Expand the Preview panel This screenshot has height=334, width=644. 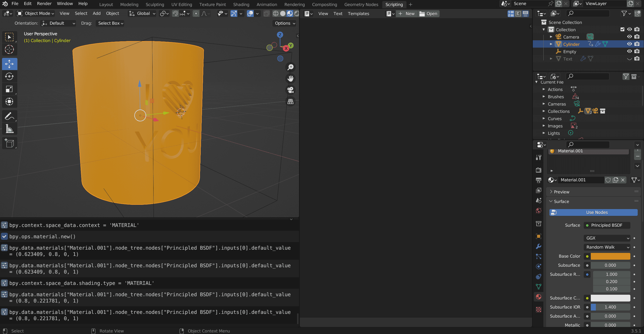(561, 192)
